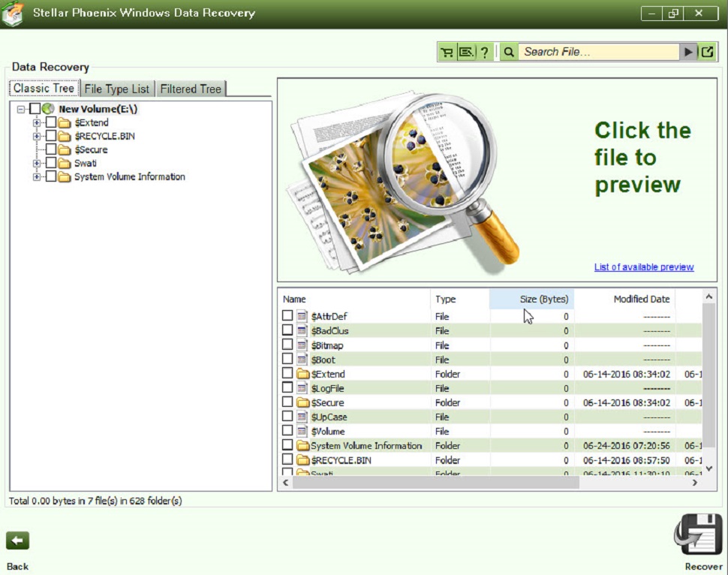Click the play arrow to start file search

(688, 52)
